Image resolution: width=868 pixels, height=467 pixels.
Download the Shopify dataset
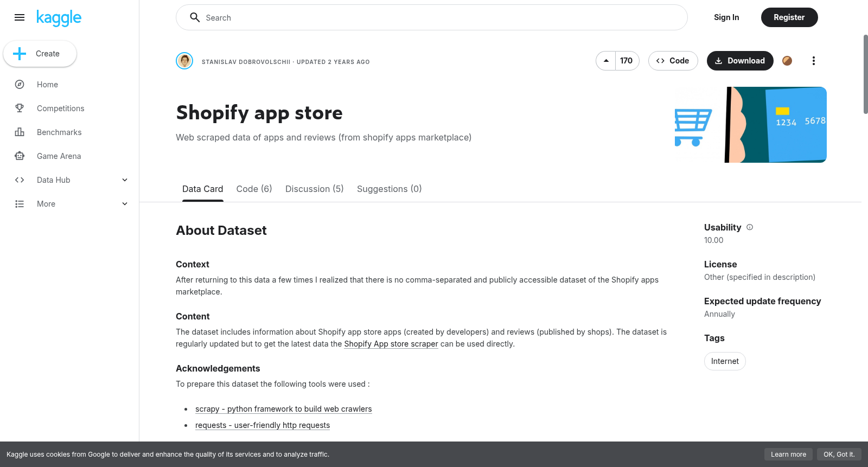coord(740,61)
